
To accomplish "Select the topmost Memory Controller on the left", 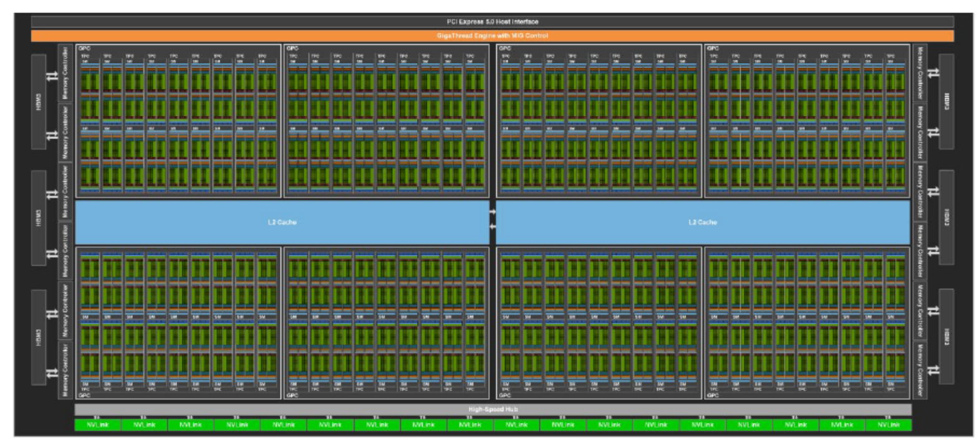I will (65, 73).
